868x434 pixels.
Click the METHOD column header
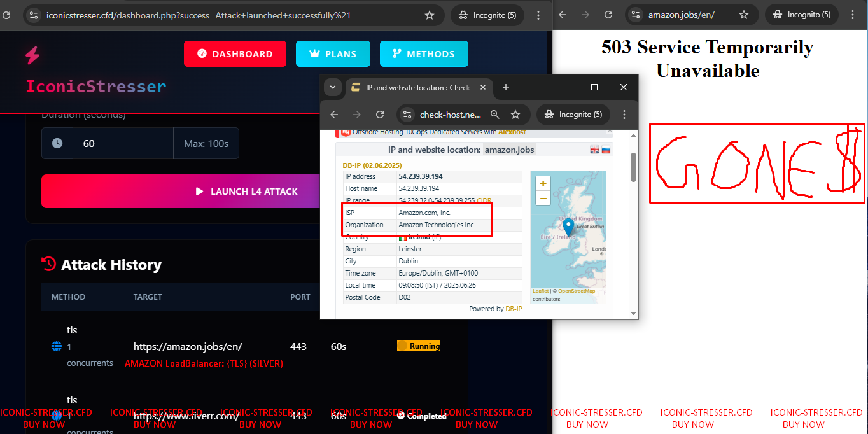click(x=69, y=297)
